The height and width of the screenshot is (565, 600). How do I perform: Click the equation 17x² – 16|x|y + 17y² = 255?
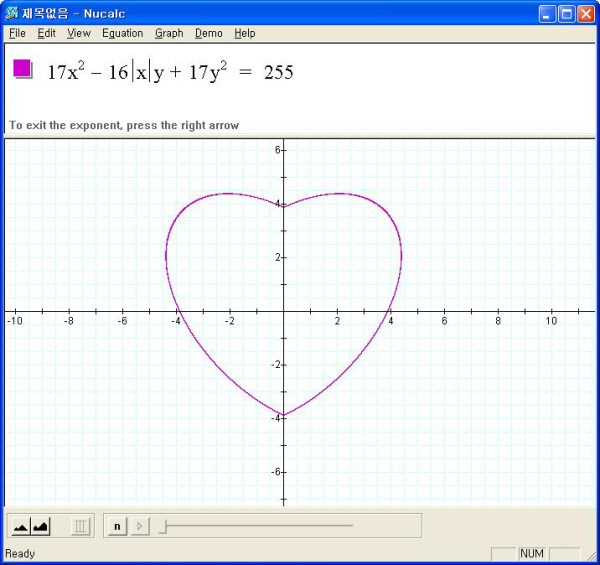tap(170, 72)
